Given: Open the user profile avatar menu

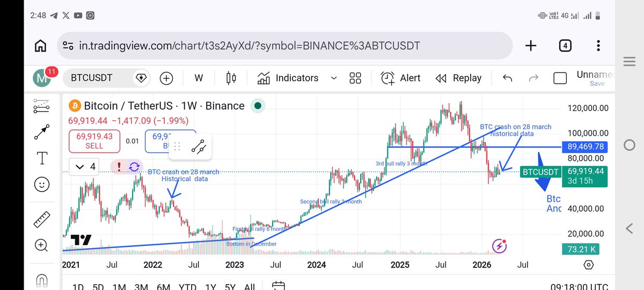Looking at the screenshot, I should [42, 78].
